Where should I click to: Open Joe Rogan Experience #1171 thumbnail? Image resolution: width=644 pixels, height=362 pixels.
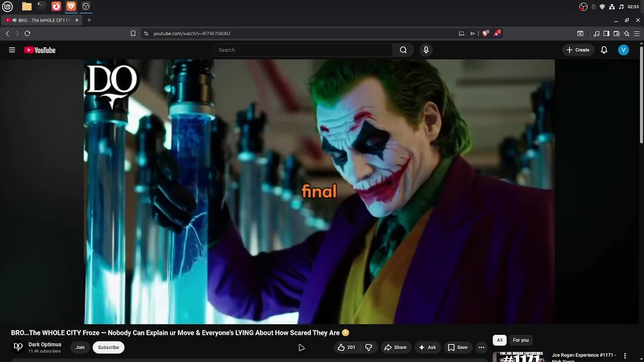[520, 356]
